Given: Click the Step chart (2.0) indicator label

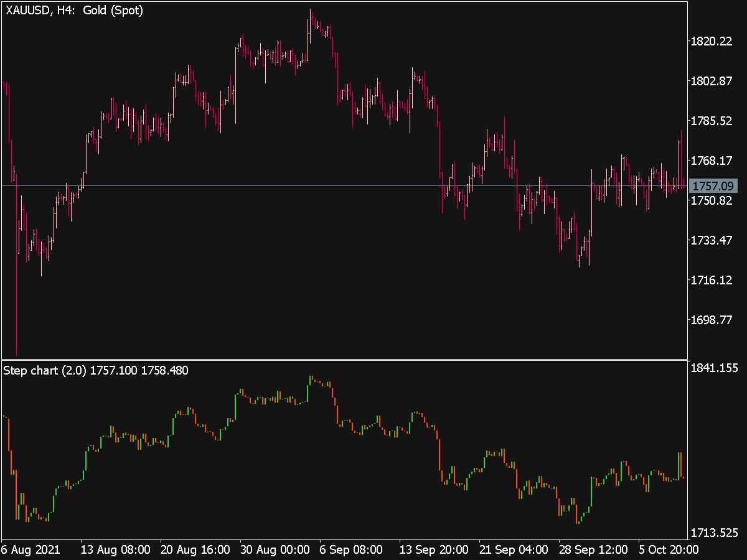Looking at the screenshot, I should pos(96,371).
